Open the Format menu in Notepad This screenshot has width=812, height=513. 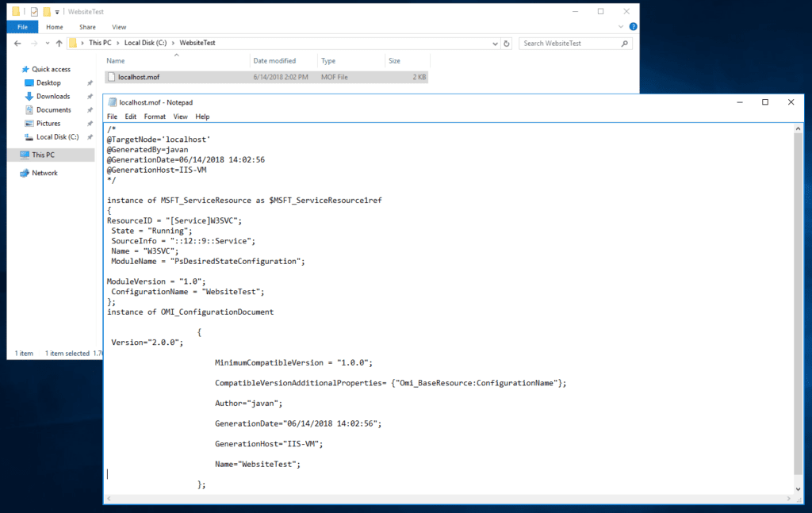(x=155, y=116)
